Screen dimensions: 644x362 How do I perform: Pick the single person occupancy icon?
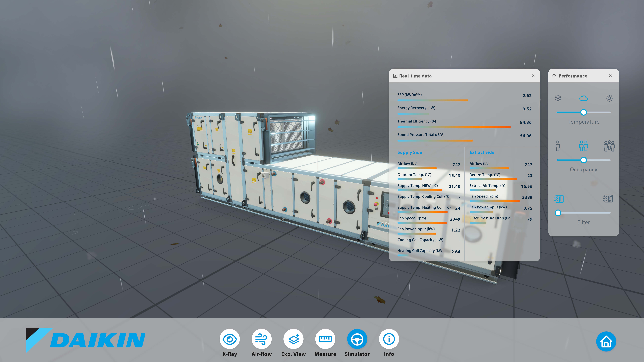[x=558, y=146]
